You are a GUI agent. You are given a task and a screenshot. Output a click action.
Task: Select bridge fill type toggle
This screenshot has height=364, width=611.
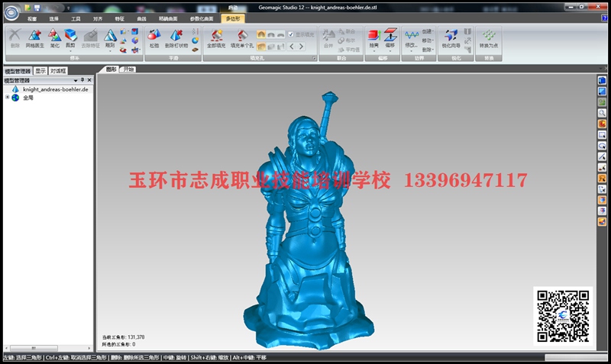[x=280, y=47]
